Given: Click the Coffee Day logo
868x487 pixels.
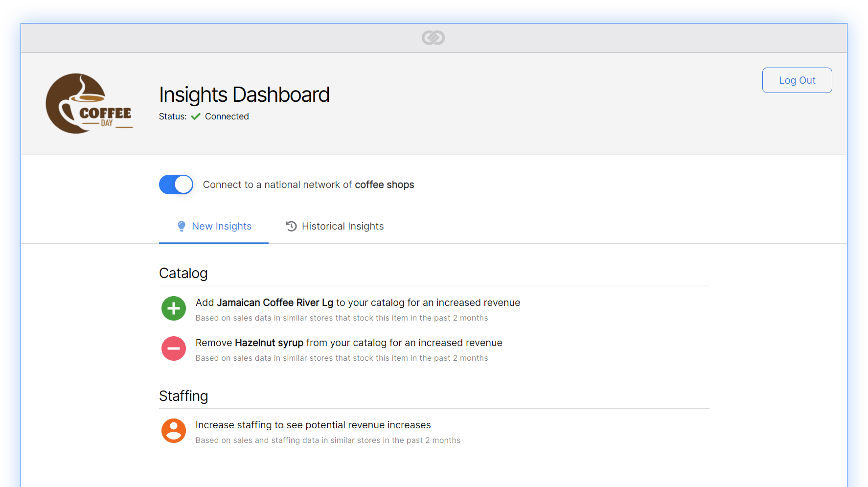Looking at the screenshot, I should (x=89, y=104).
